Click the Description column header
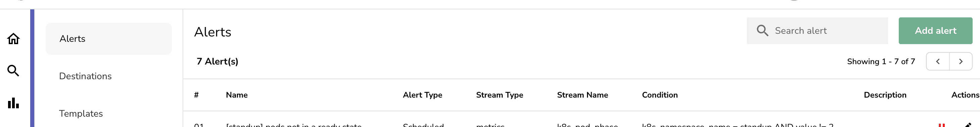The width and height of the screenshot is (980, 127). pyautogui.click(x=884, y=95)
